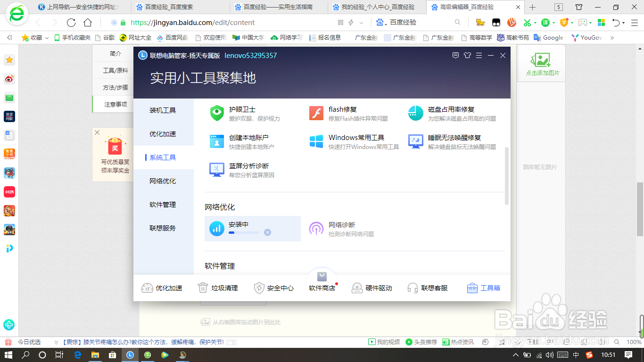Open the 网址大全 bookmark
Viewport: 644px width, 362px height.
(135, 38)
